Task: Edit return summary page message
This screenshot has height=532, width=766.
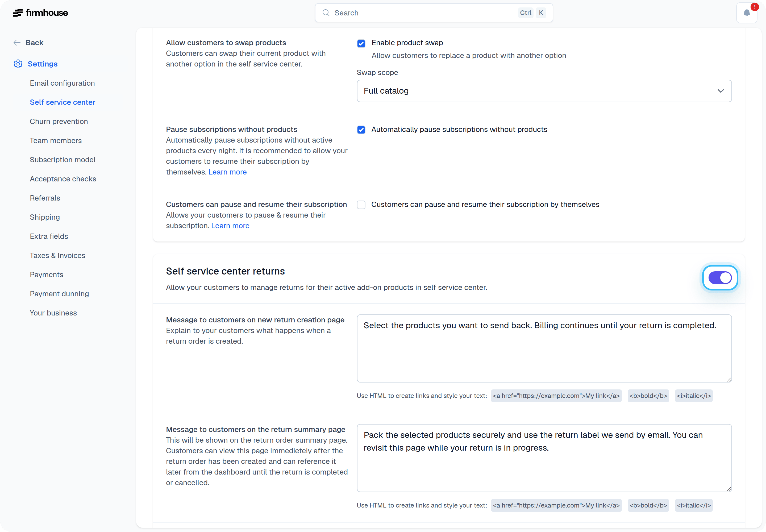Action: point(544,458)
